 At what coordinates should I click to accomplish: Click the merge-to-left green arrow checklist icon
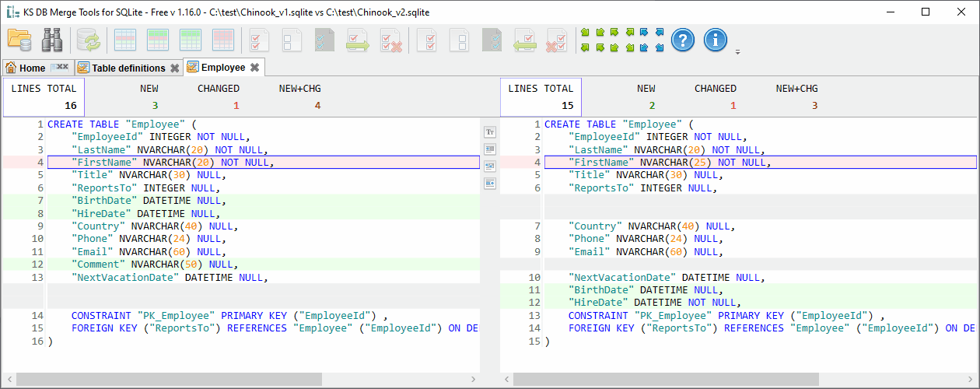(x=525, y=39)
